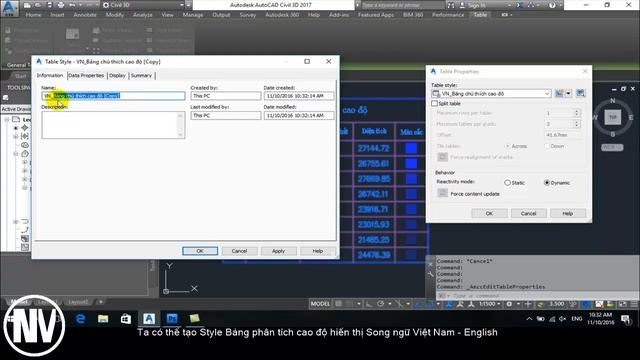640x360 pixels.
Task: Click the MODEL space status bar button
Action: [x=320, y=304]
